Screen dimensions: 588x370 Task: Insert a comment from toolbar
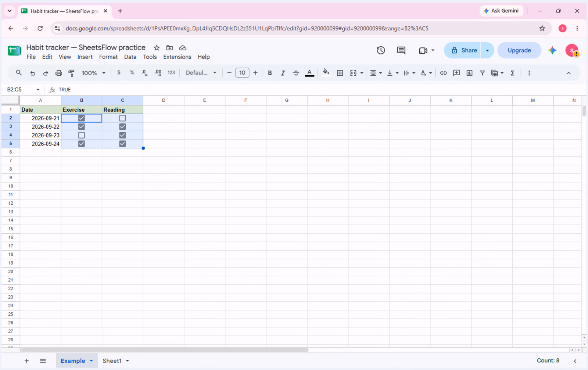point(456,73)
